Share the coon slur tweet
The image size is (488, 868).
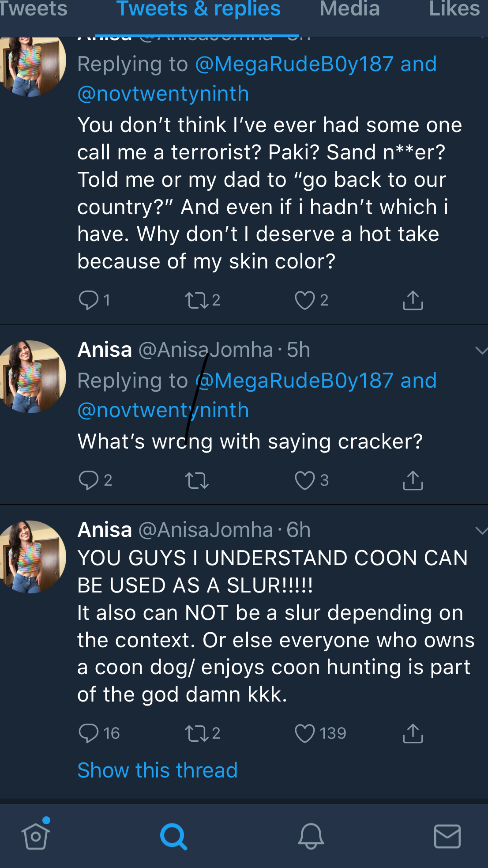pos(413,733)
